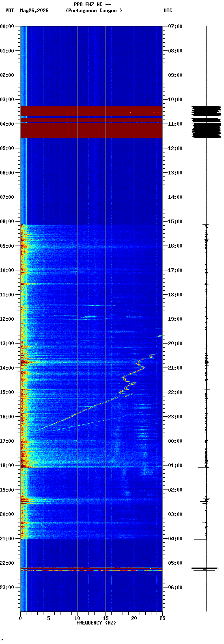Click the UTC axis '07:00' label

point(175,26)
